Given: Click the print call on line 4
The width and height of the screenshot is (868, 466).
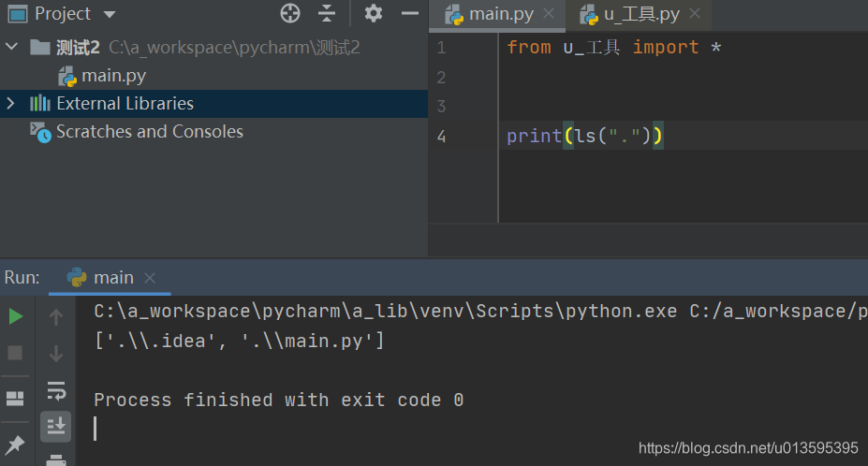Looking at the screenshot, I should pyautogui.click(x=535, y=136).
